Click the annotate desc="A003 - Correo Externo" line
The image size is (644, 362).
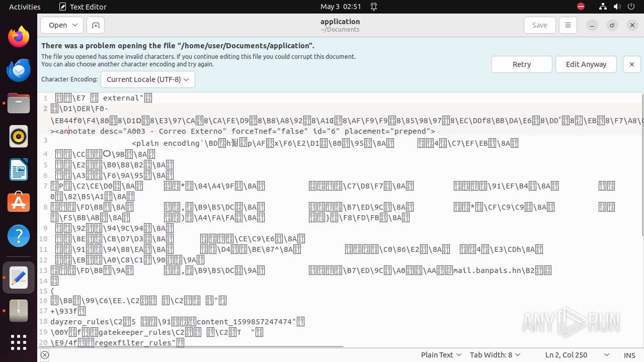pyautogui.click(x=243, y=131)
